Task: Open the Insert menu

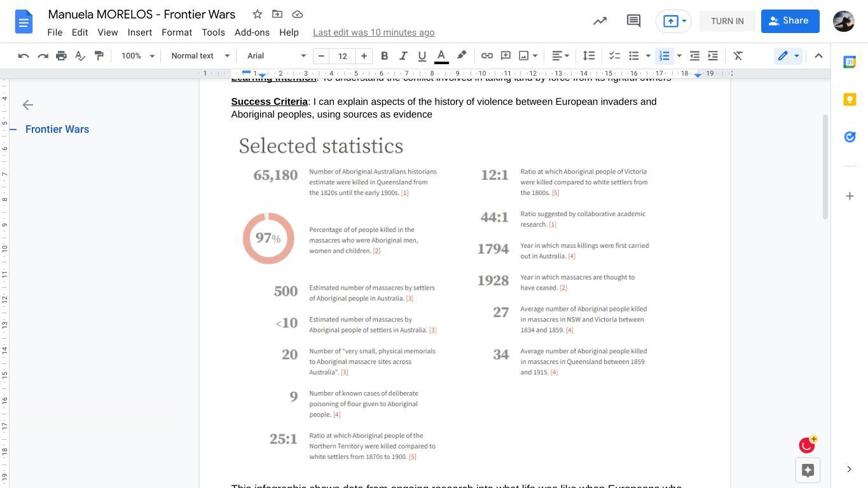Action: click(x=139, y=32)
